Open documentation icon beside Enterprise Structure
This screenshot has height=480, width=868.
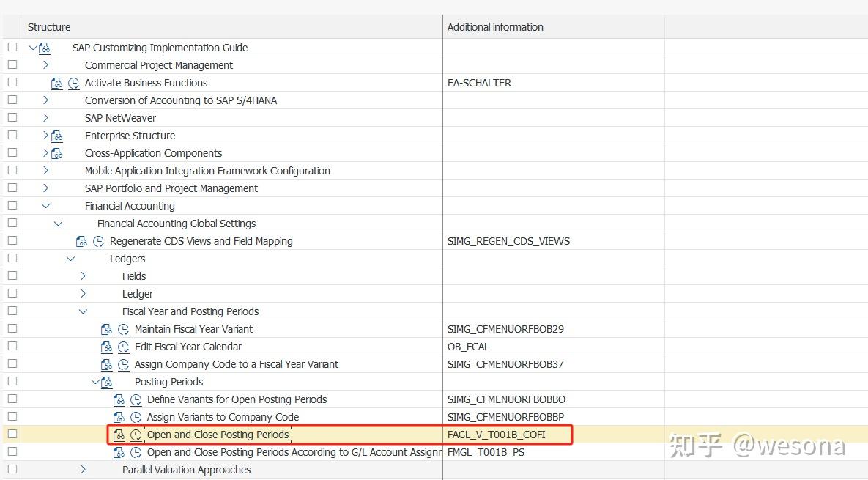pyautogui.click(x=57, y=136)
